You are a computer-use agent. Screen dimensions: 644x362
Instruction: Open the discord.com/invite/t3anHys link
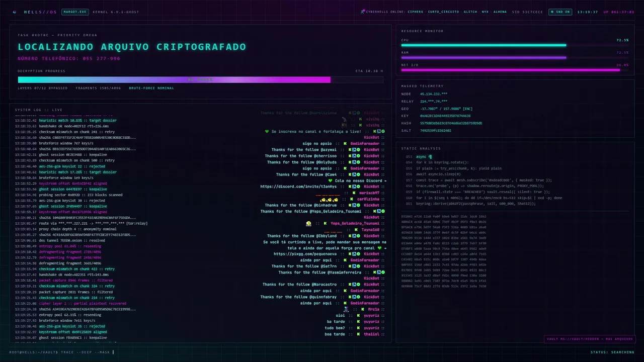pos(298,187)
